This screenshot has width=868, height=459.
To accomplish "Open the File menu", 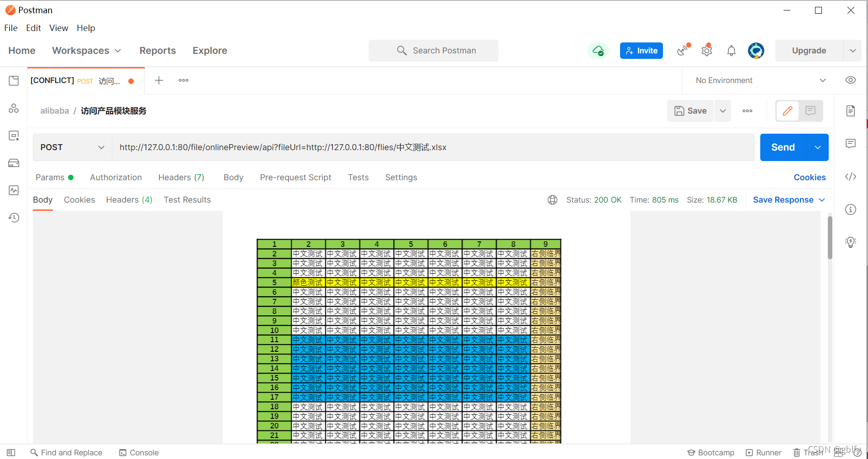I will 11,28.
